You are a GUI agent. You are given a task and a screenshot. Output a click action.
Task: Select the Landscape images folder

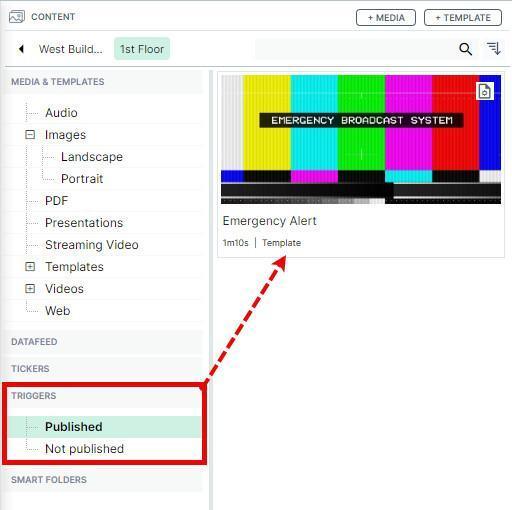92,157
